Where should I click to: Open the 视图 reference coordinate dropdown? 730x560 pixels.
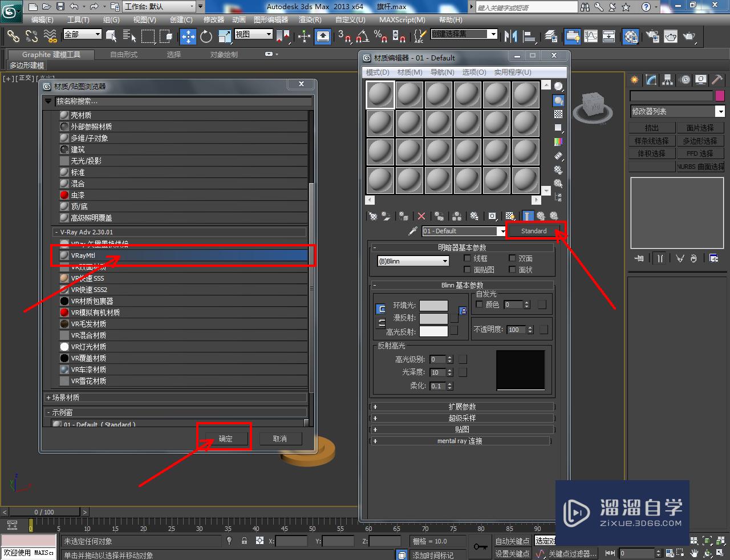click(254, 34)
